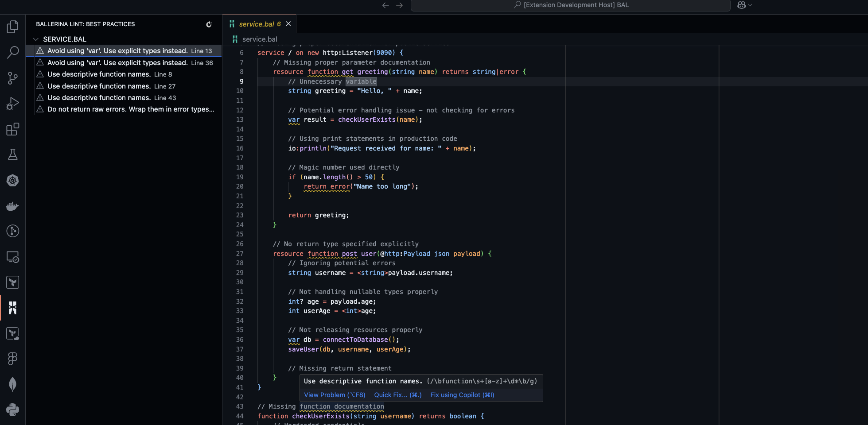Close the service.bal editor tab

(288, 24)
